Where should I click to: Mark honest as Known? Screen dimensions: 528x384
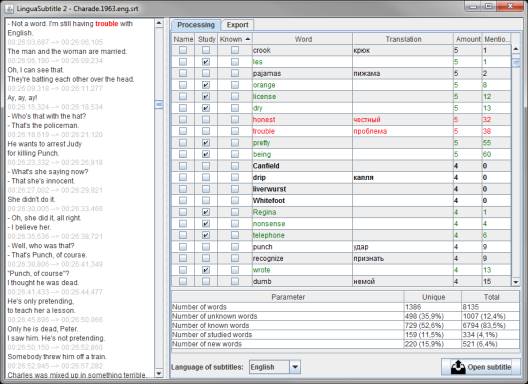coord(235,120)
